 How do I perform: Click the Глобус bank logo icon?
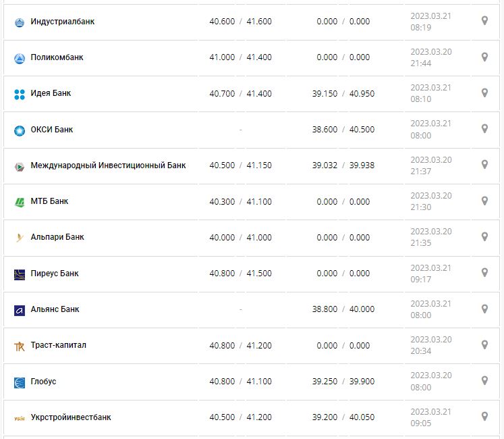[x=19, y=382]
